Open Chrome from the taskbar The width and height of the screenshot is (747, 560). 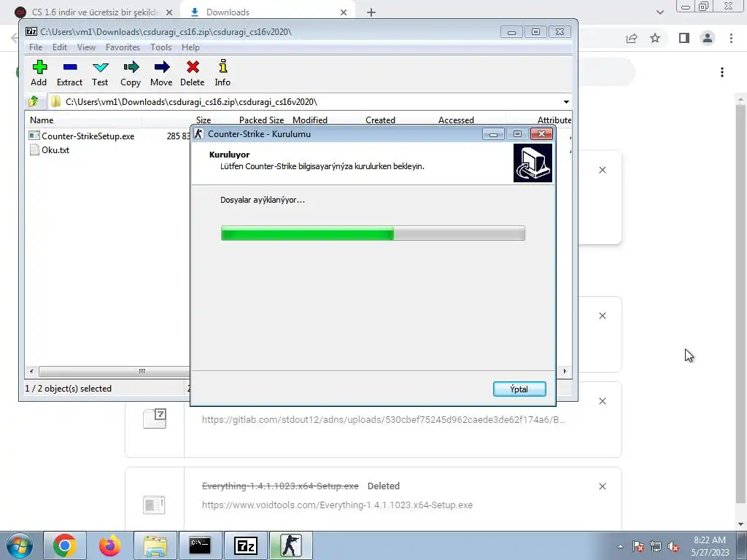pos(65,545)
